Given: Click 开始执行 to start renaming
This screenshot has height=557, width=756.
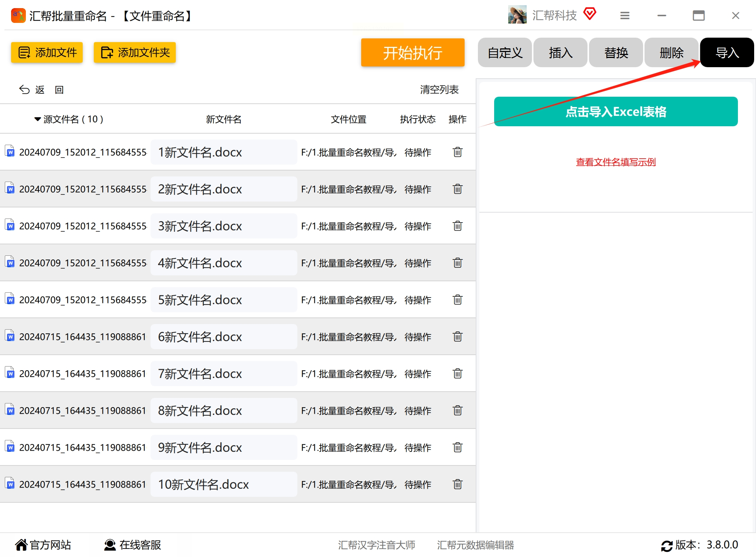Looking at the screenshot, I should (413, 53).
